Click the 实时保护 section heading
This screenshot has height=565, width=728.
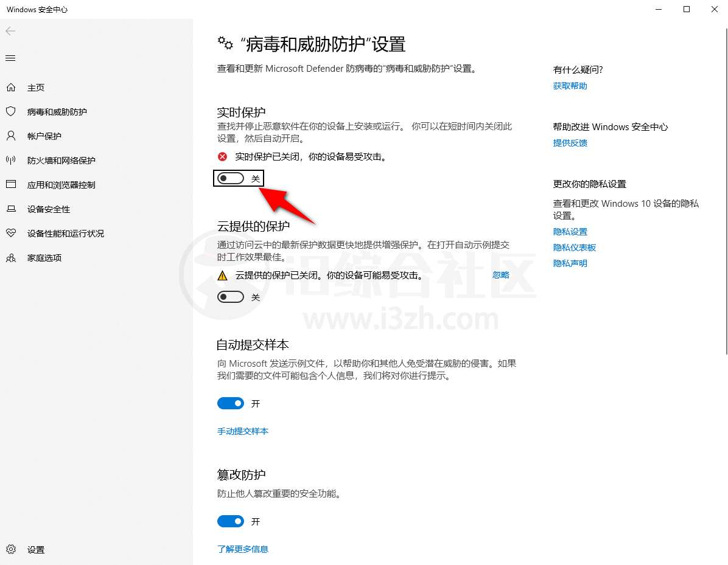pos(242,113)
